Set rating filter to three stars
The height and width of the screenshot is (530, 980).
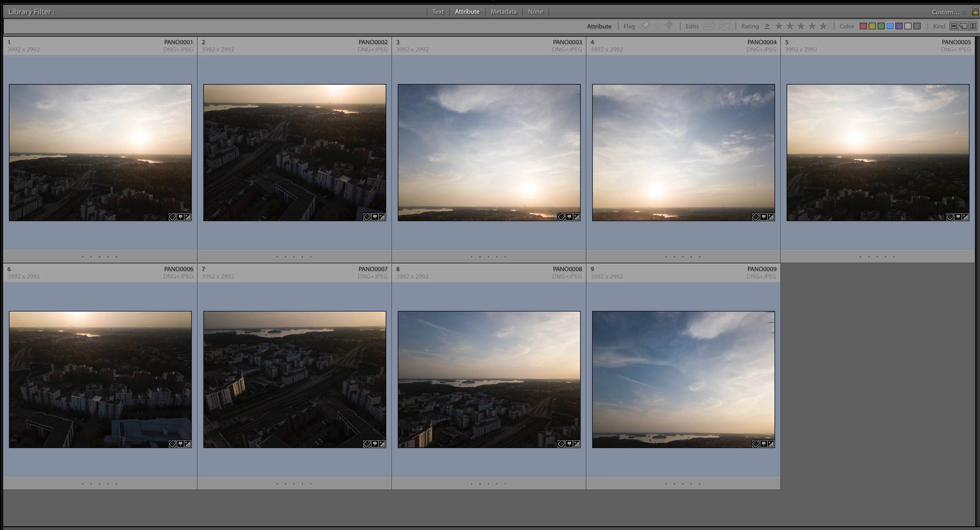[x=801, y=26]
